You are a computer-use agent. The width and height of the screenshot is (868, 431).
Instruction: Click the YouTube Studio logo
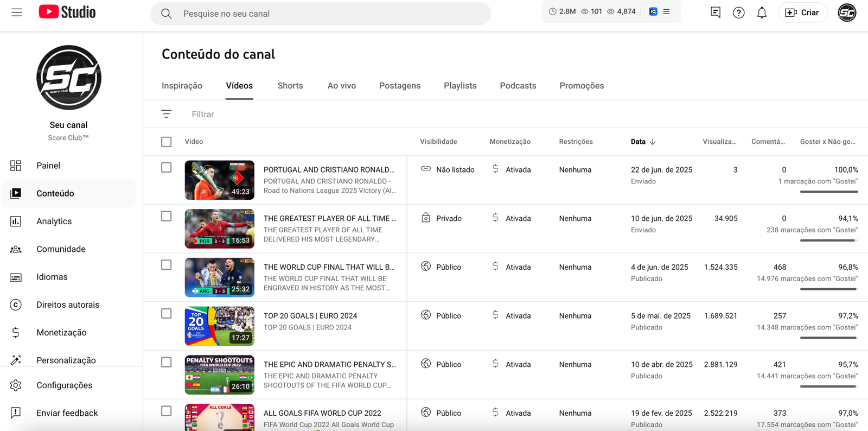click(x=67, y=12)
